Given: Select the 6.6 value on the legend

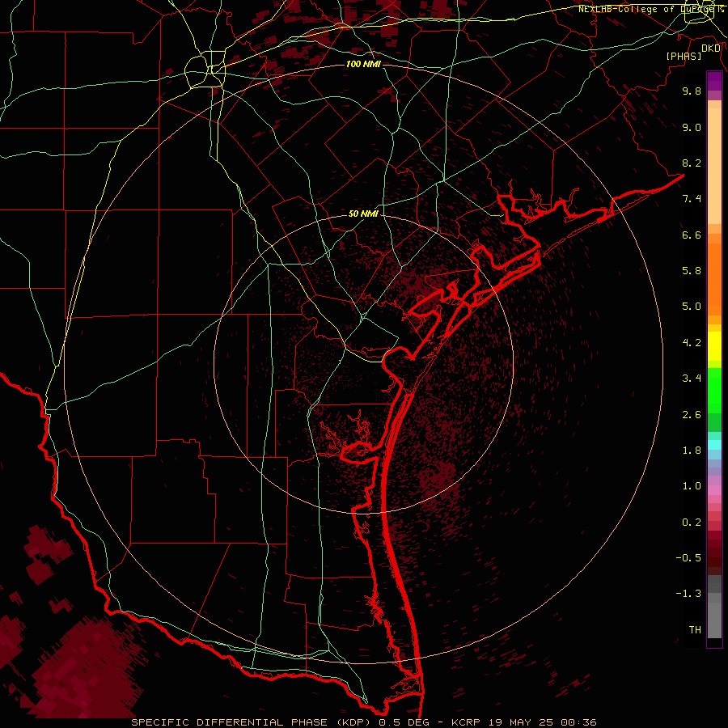Looking at the screenshot, I should click(692, 235).
